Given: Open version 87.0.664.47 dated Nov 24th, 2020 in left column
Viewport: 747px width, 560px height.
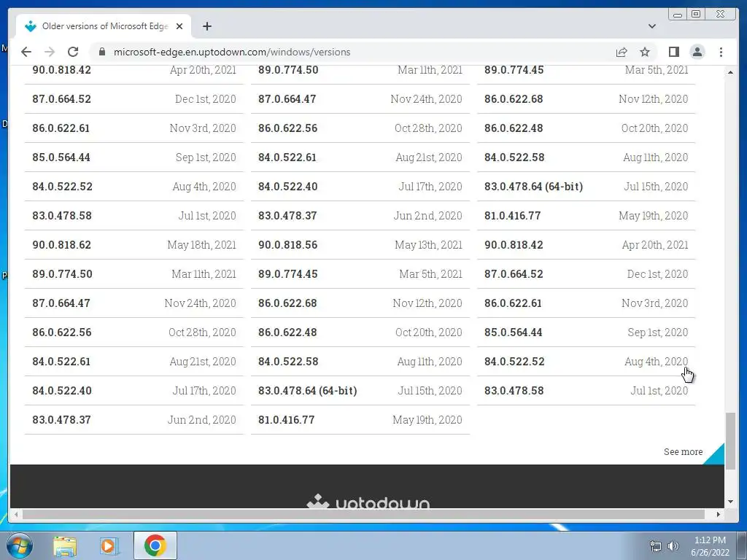Looking at the screenshot, I should point(134,303).
